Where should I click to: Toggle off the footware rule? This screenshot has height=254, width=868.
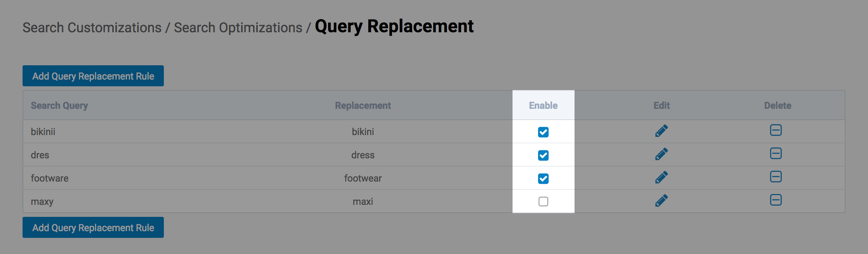click(543, 179)
